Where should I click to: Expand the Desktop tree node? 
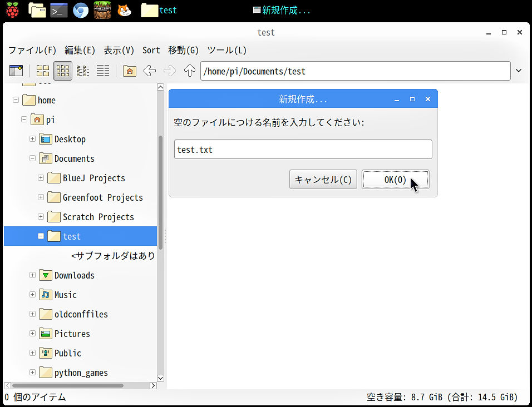[x=32, y=139]
